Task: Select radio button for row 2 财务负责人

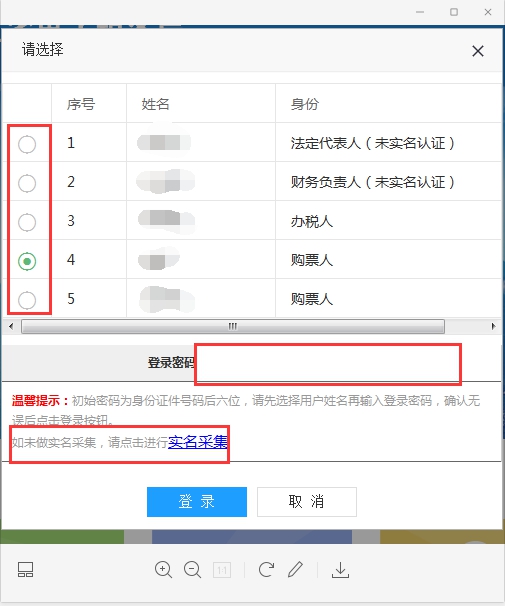Action: [x=27, y=183]
